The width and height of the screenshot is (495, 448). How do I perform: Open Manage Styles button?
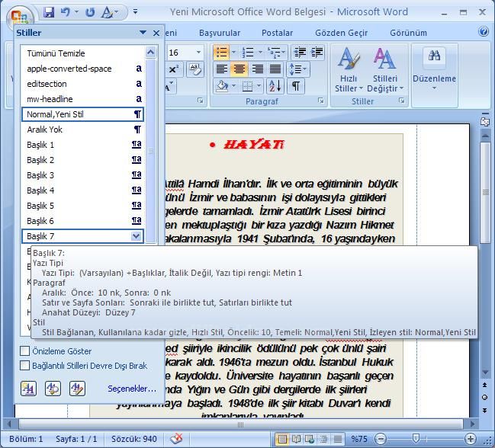(x=77, y=388)
